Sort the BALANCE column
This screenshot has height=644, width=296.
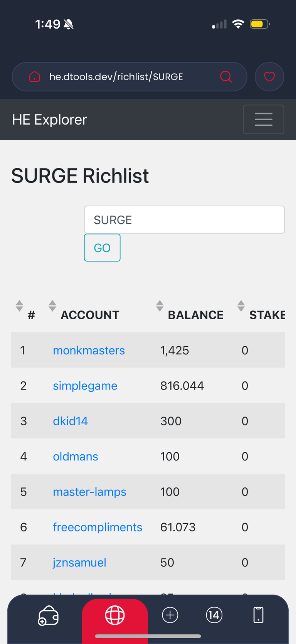click(160, 306)
